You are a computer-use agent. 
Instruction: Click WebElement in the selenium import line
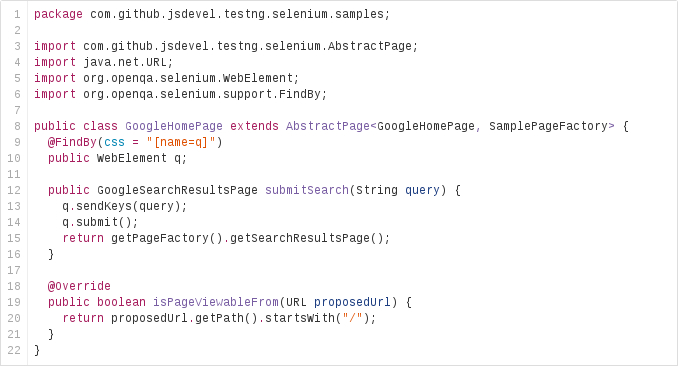(x=258, y=78)
